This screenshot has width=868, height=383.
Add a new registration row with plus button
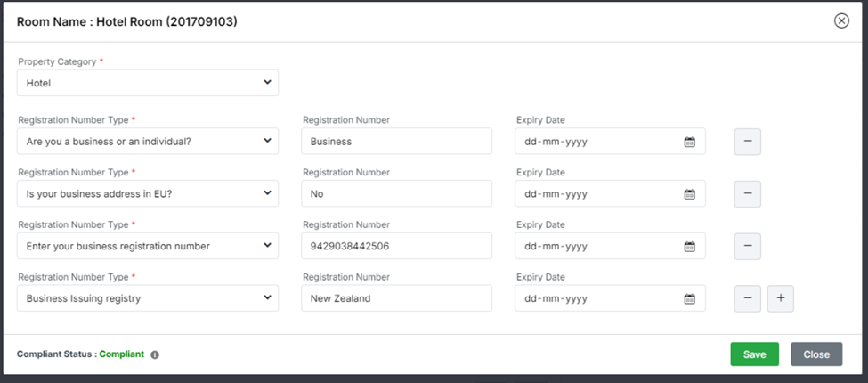point(781,299)
